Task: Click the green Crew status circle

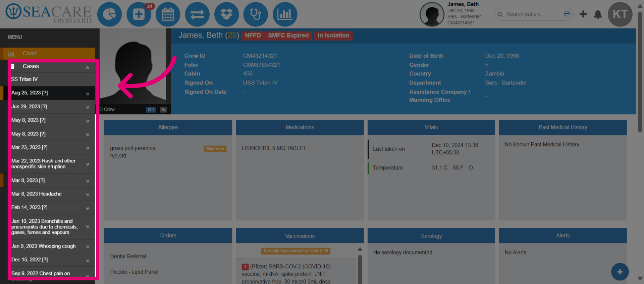Action: click(101, 109)
